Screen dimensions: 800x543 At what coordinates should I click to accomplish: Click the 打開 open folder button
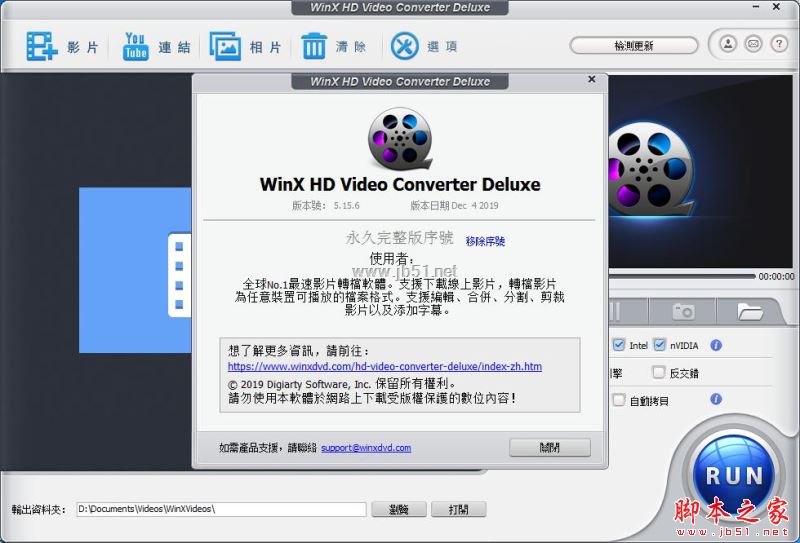coord(458,509)
